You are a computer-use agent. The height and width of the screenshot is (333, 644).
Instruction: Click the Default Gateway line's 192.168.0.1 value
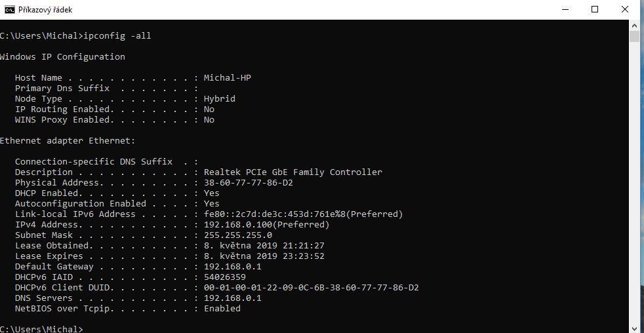tap(232, 266)
